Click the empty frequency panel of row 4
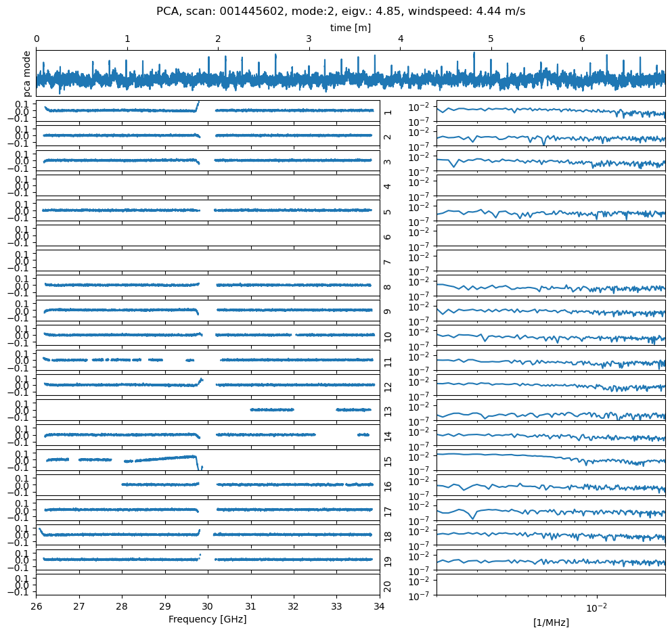 [x=207, y=185]
